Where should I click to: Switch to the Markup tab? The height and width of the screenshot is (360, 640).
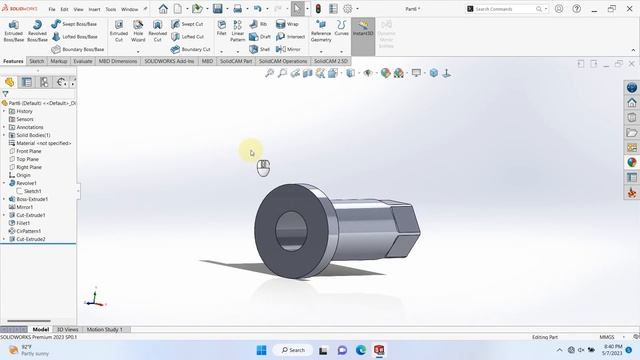(x=59, y=61)
